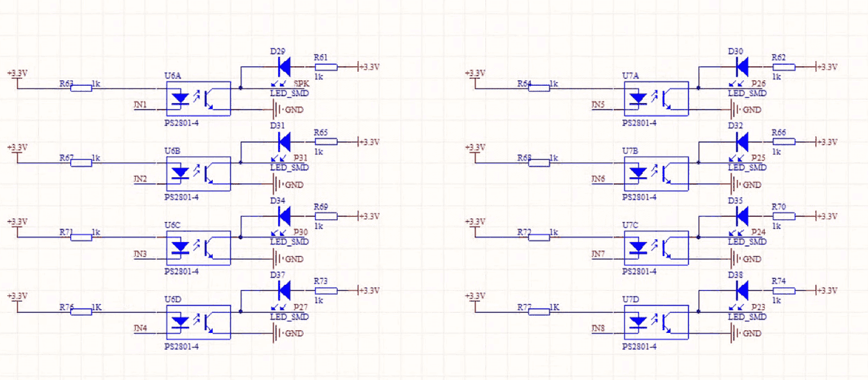Select the SPK net label
Image resolution: width=868 pixels, height=380 pixels.
click(301, 84)
